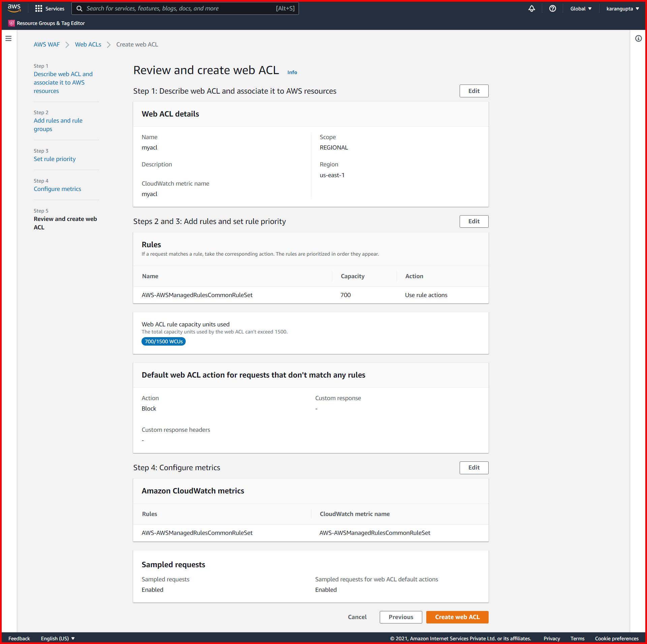Open the Info link beside the title

[x=292, y=72]
